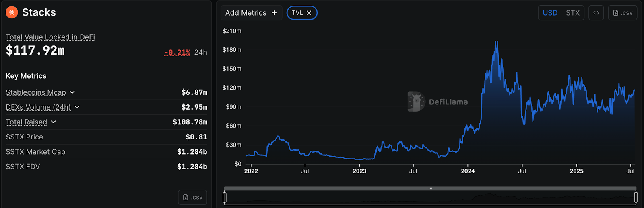
Task: Open the Add Metrics menu
Action: click(x=246, y=13)
